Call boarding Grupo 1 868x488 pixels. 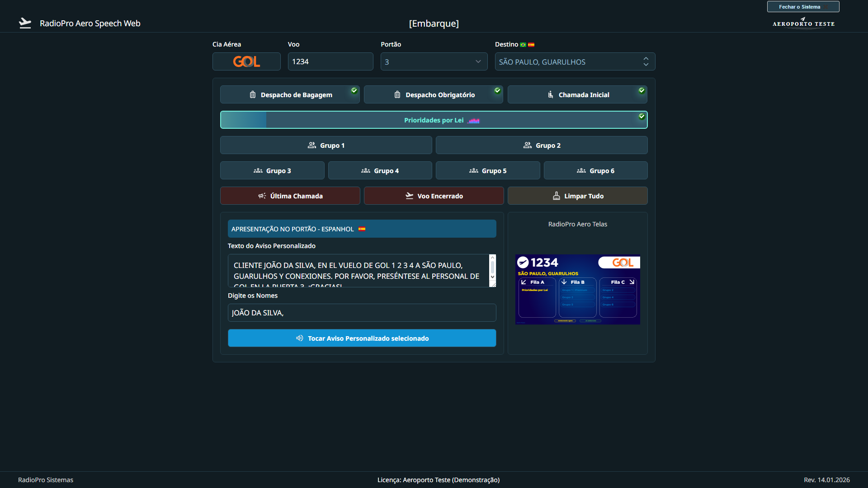tap(326, 145)
